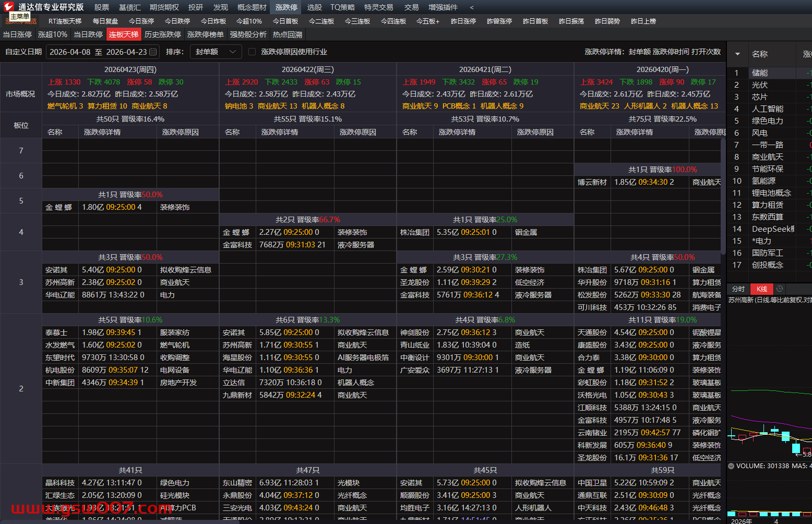
Task: Click the 强势股分析 tab
Action: (x=248, y=34)
